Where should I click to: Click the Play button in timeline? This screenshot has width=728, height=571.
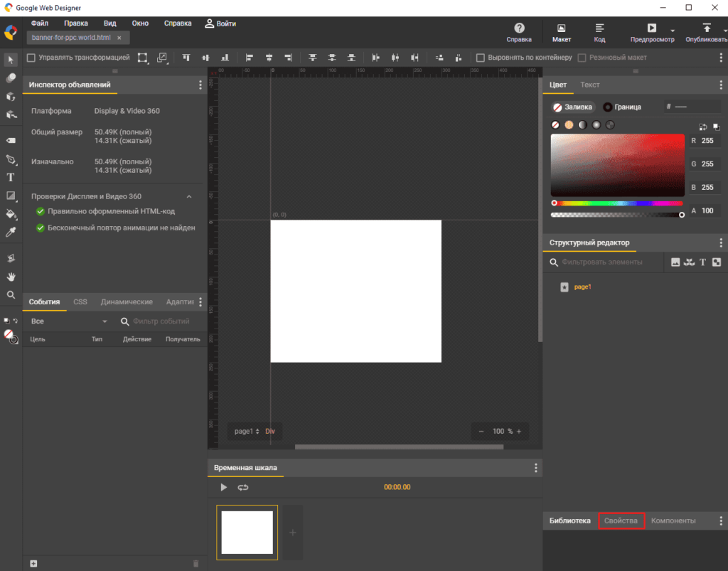click(224, 487)
